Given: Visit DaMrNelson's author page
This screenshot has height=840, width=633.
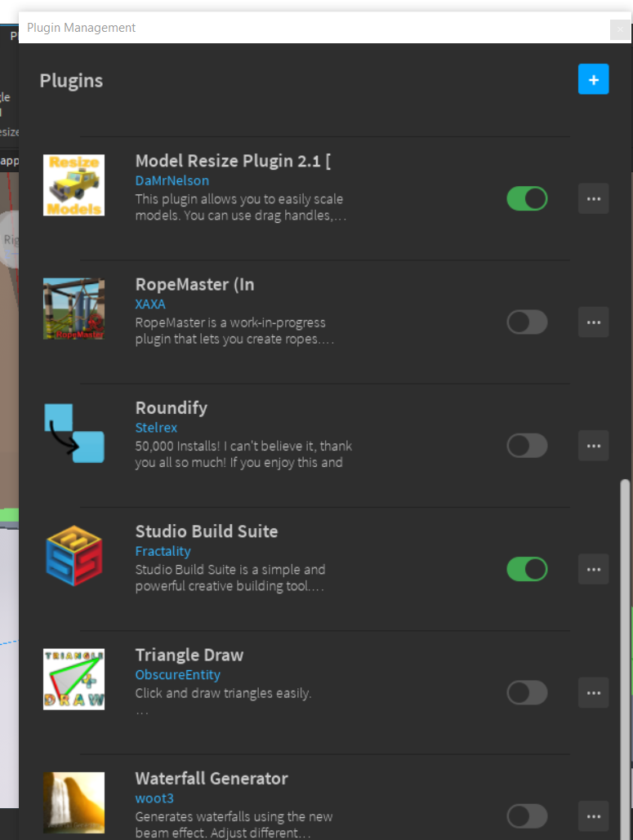Looking at the screenshot, I should 172,180.
